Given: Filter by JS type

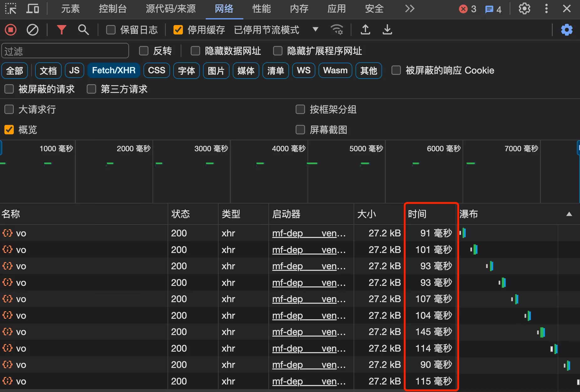Looking at the screenshot, I should click(75, 71).
